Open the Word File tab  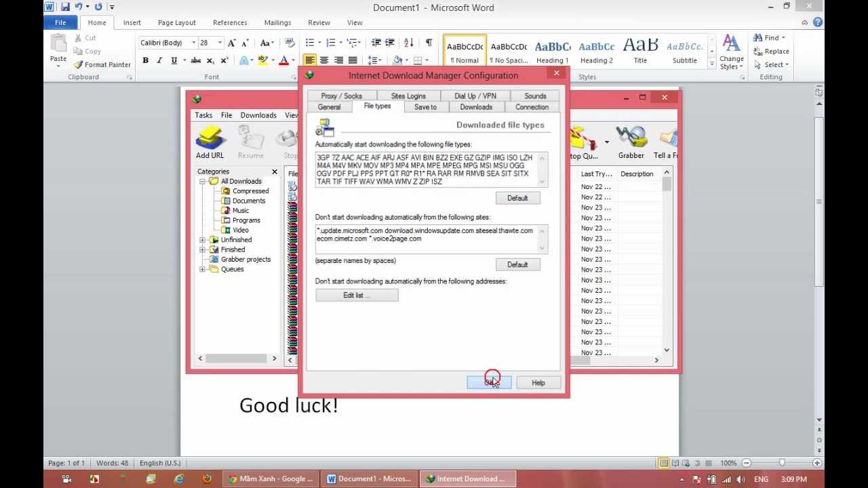(60, 22)
